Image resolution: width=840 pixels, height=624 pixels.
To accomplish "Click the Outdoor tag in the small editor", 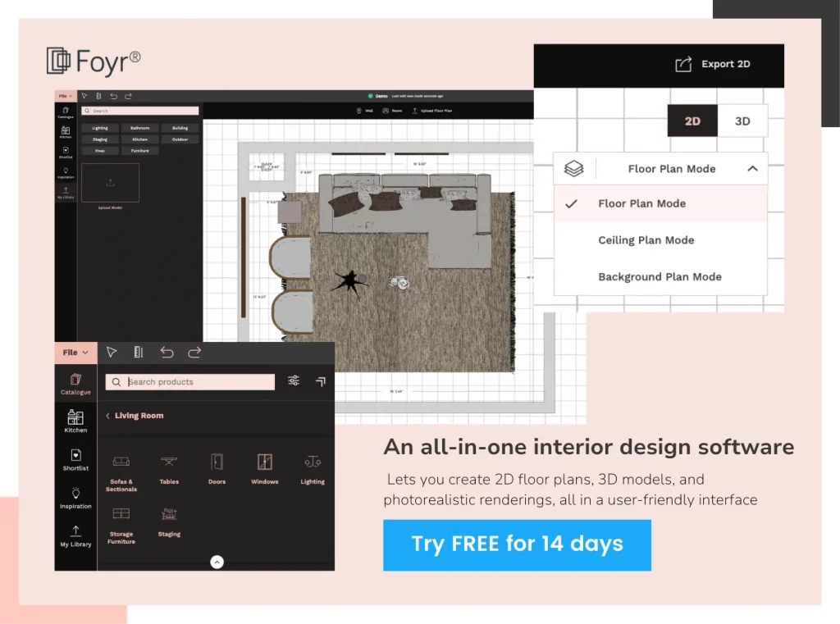I will 180,139.
